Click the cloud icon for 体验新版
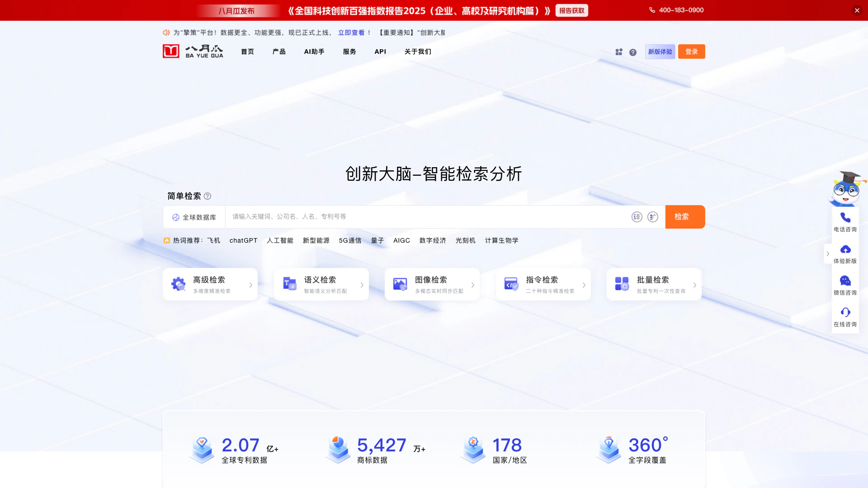The image size is (868, 488). [845, 249]
